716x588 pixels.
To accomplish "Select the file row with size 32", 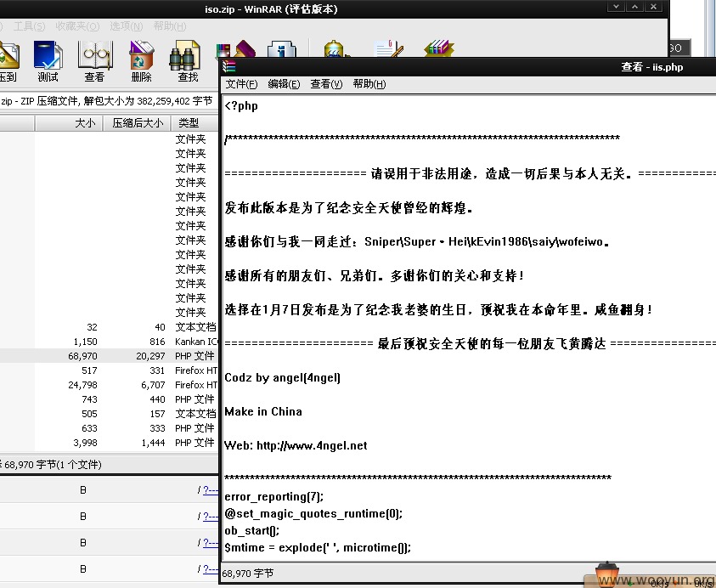I will (x=109, y=327).
